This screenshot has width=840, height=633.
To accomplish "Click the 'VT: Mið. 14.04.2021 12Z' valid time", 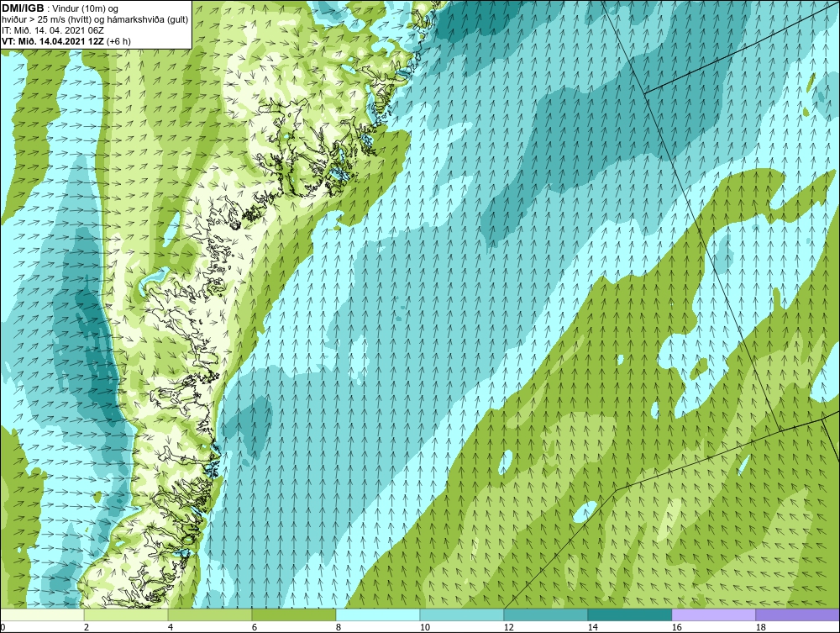I will pyautogui.click(x=54, y=40).
